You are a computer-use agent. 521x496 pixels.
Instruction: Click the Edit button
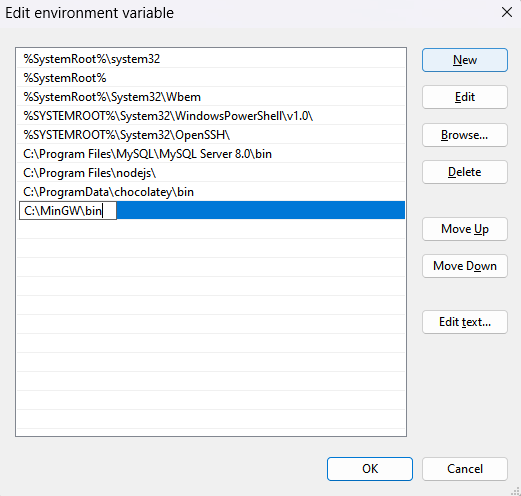tap(465, 97)
